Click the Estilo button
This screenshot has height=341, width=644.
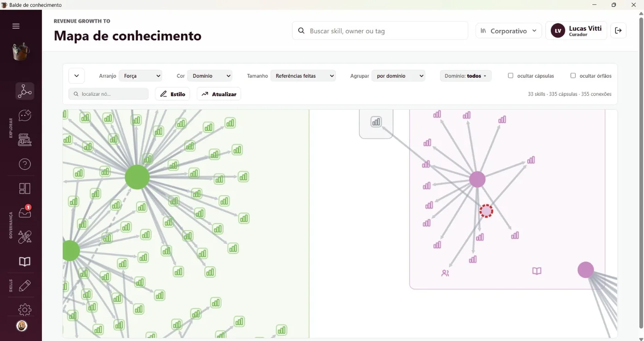click(x=172, y=94)
